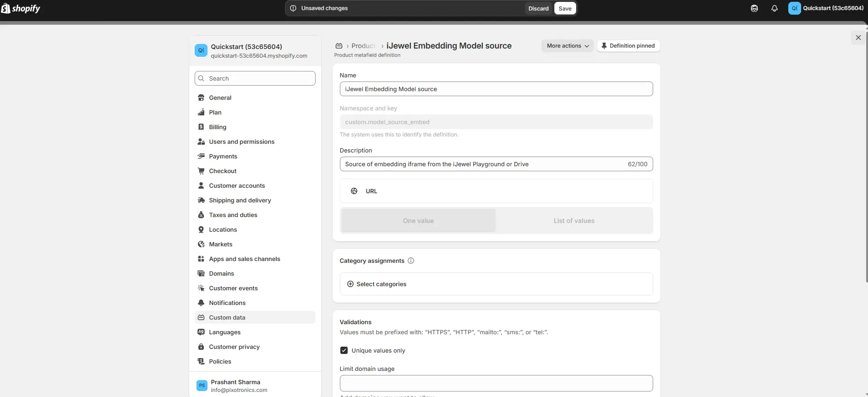The height and width of the screenshot is (397, 868).
Task: Save the unsaved changes
Action: click(x=565, y=8)
